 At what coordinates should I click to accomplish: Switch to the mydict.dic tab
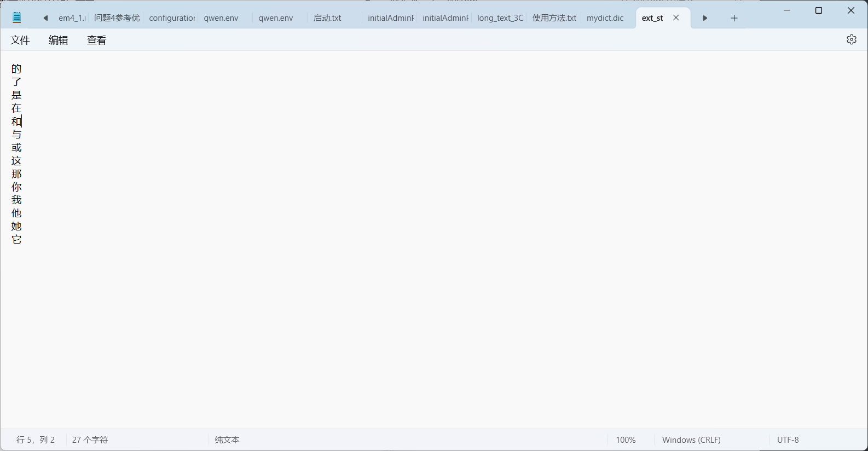pos(605,18)
